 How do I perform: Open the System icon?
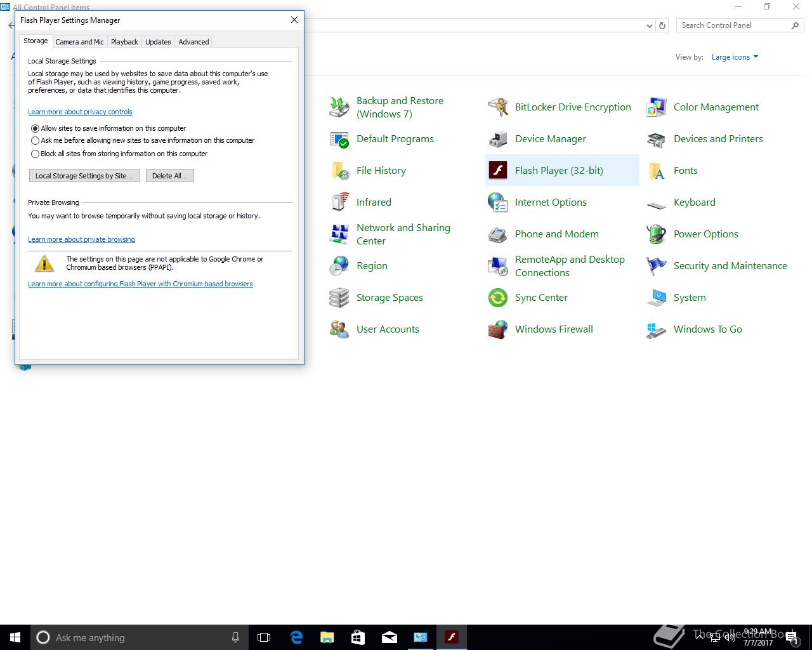(x=657, y=298)
